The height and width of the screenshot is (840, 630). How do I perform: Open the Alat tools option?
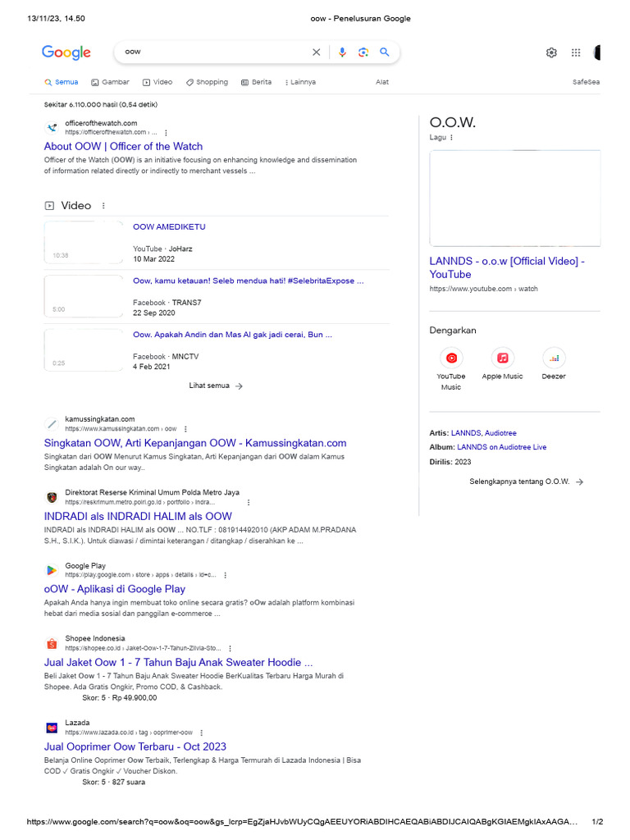[x=382, y=82]
